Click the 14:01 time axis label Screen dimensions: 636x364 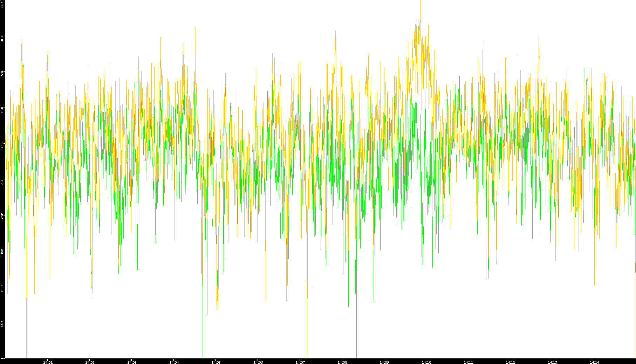(48, 362)
